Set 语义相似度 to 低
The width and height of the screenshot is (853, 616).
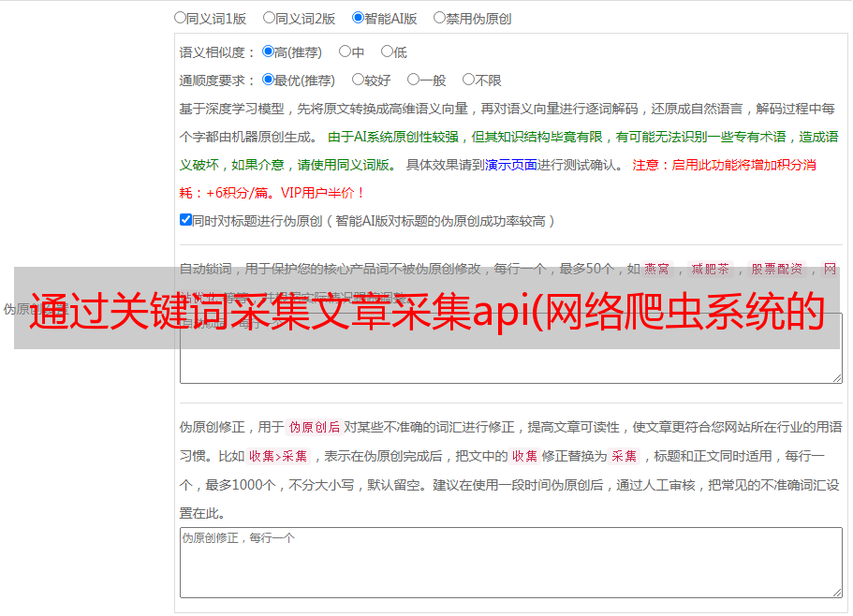tap(387, 51)
